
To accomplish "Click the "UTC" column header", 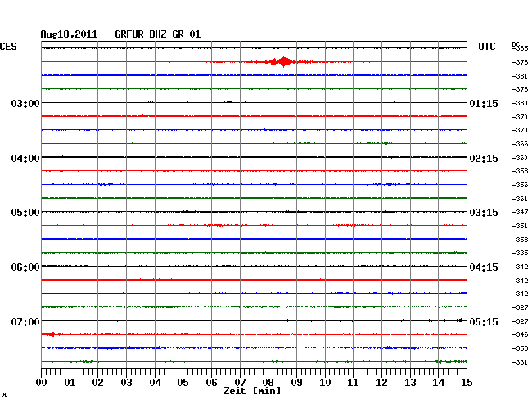I will 487,47.
